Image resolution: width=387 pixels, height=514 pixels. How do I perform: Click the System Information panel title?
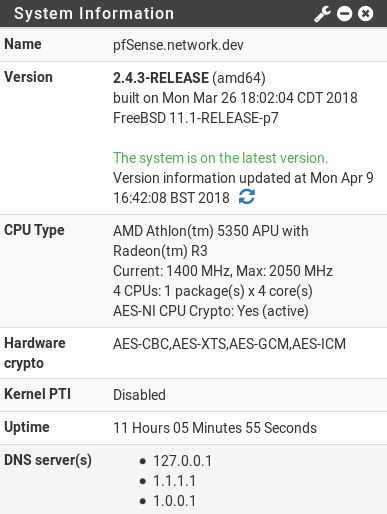point(94,14)
